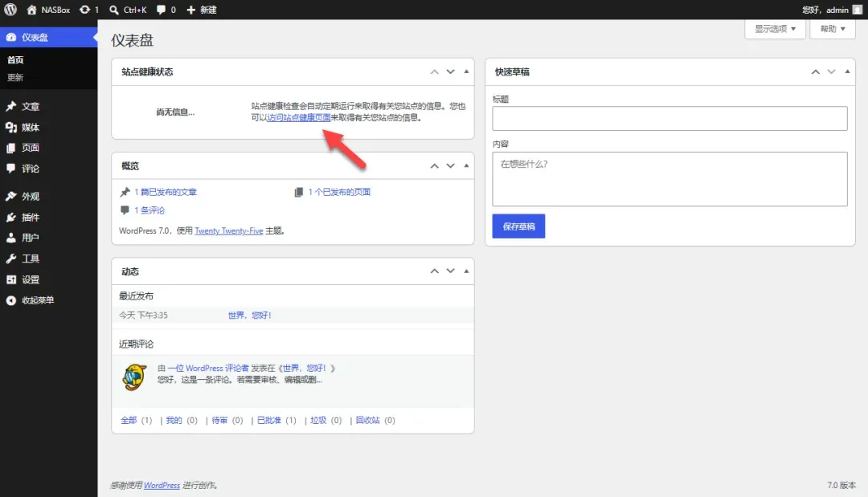Move the 概览 panel down
This screenshot has height=497, width=868.
click(451, 166)
